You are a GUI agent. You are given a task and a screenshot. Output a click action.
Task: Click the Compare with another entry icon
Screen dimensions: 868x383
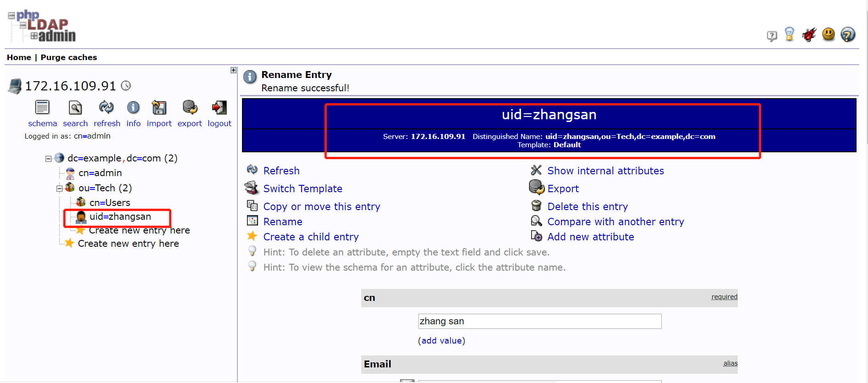tap(536, 221)
